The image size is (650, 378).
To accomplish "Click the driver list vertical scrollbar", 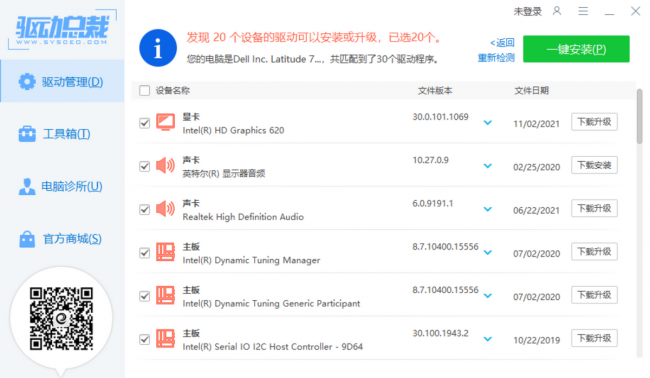I will 640,116.
